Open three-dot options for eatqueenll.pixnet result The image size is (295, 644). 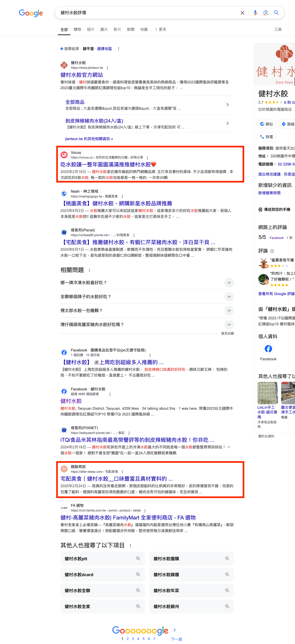point(129,433)
